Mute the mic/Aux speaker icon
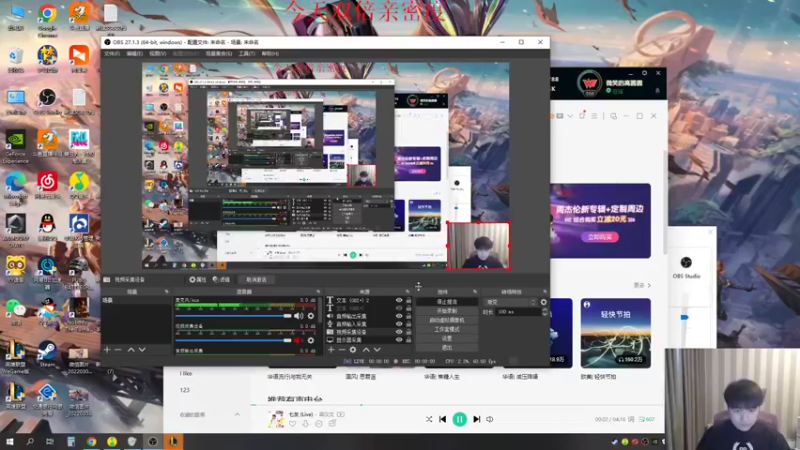 tap(298, 316)
